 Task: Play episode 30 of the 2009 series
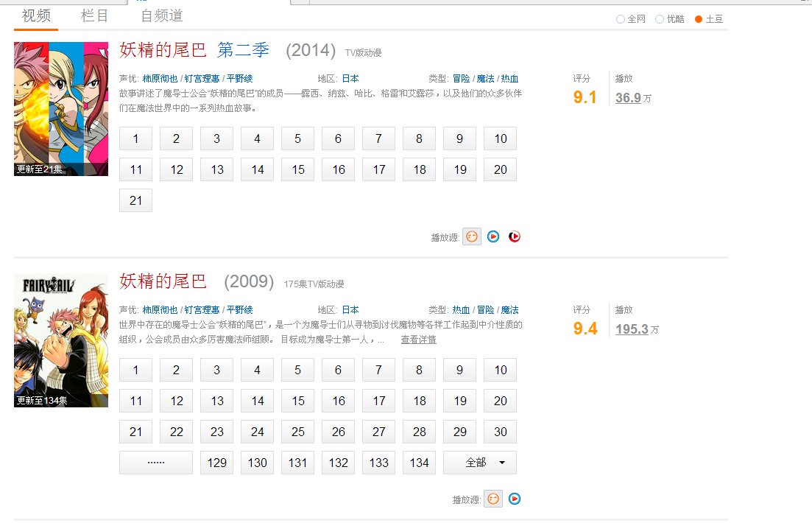pyautogui.click(x=501, y=432)
